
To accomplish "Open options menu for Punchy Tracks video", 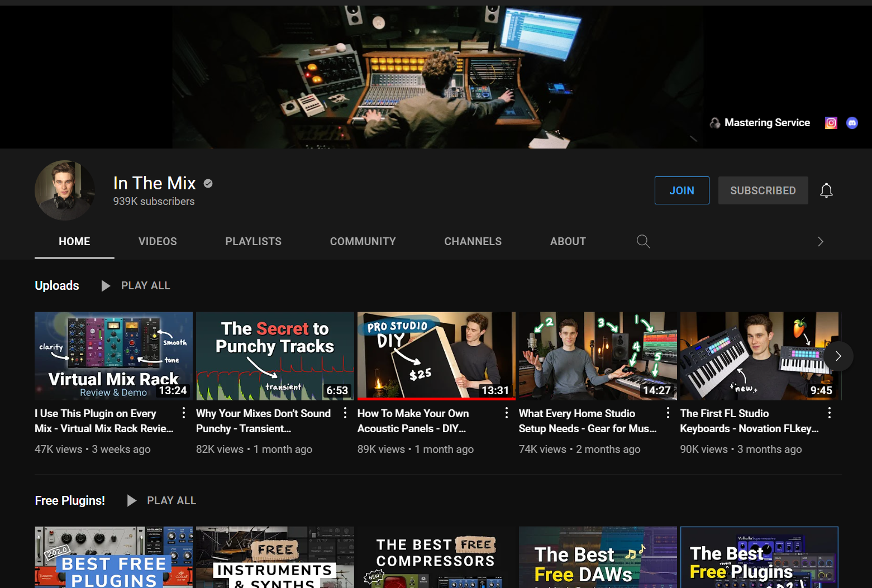I will (345, 413).
